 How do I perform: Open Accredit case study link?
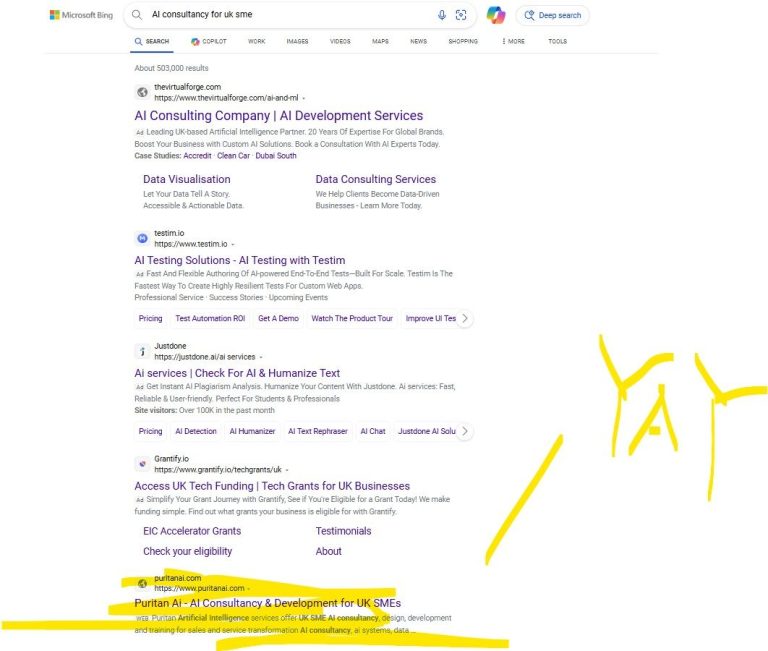click(x=197, y=156)
